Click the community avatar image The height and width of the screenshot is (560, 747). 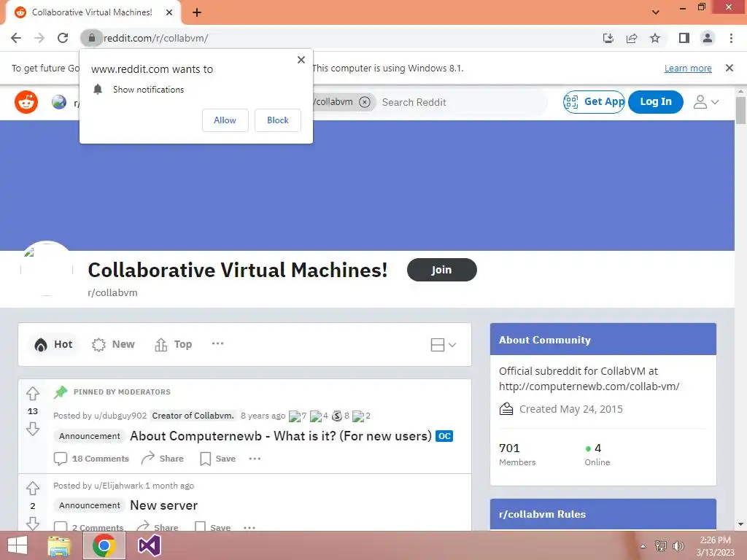coord(47,268)
